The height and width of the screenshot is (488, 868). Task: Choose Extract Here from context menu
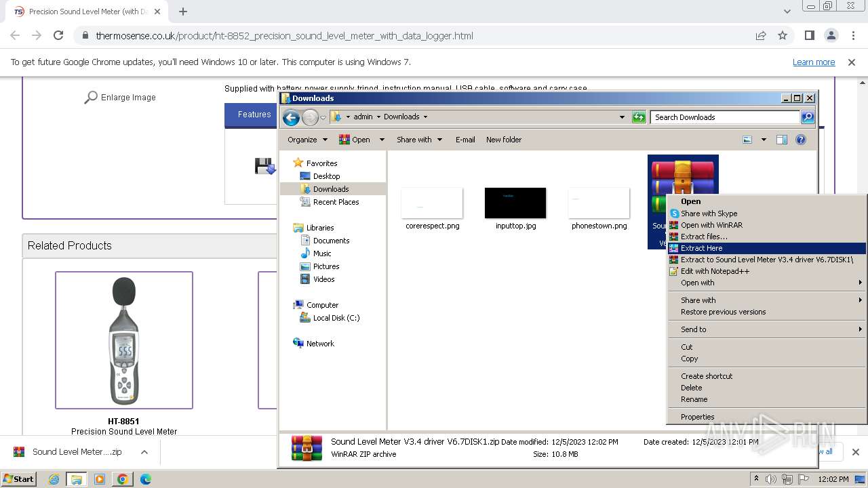(x=766, y=248)
